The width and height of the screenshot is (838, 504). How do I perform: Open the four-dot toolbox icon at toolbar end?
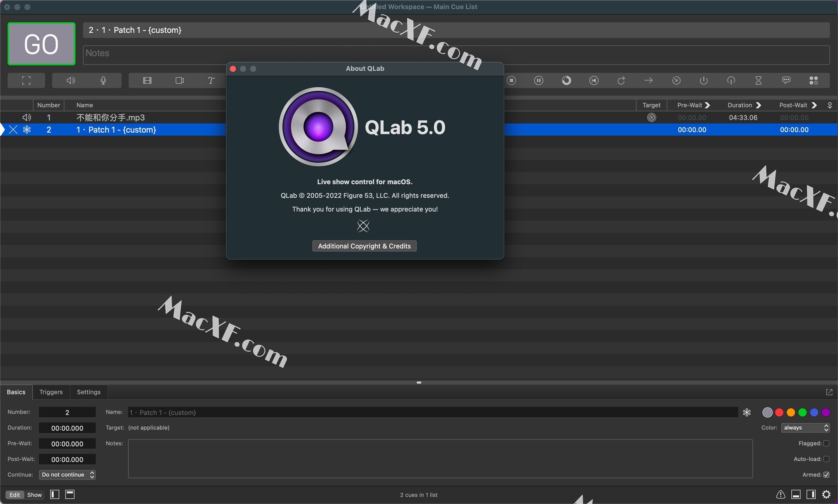pos(814,80)
